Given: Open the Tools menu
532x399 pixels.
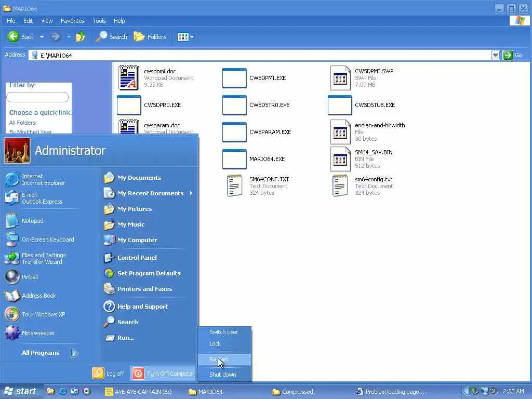Looking at the screenshot, I should point(99,21).
